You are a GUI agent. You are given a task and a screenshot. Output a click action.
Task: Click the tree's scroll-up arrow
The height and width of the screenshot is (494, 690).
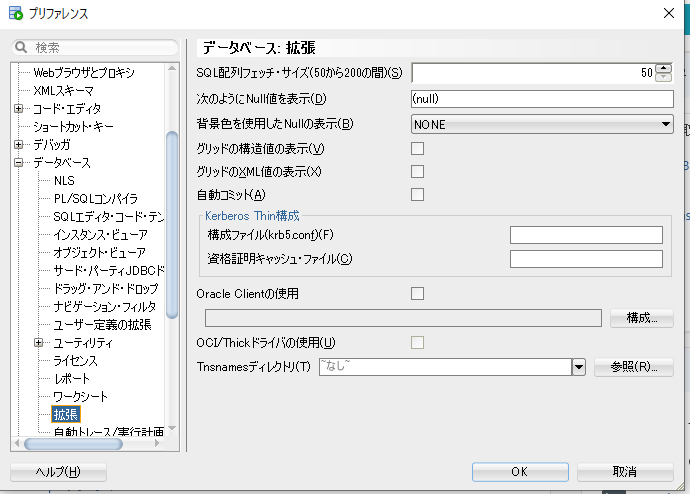(x=172, y=69)
